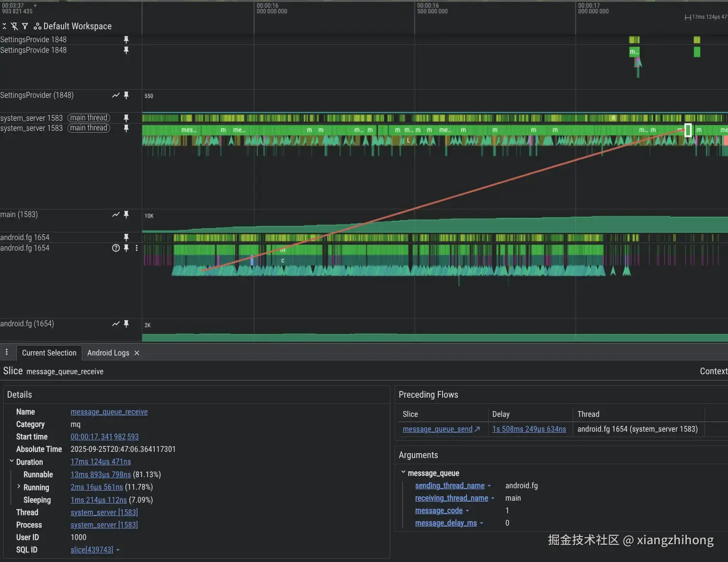Open the track filter funnel icon
The width and height of the screenshot is (728, 562).
click(x=25, y=26)
